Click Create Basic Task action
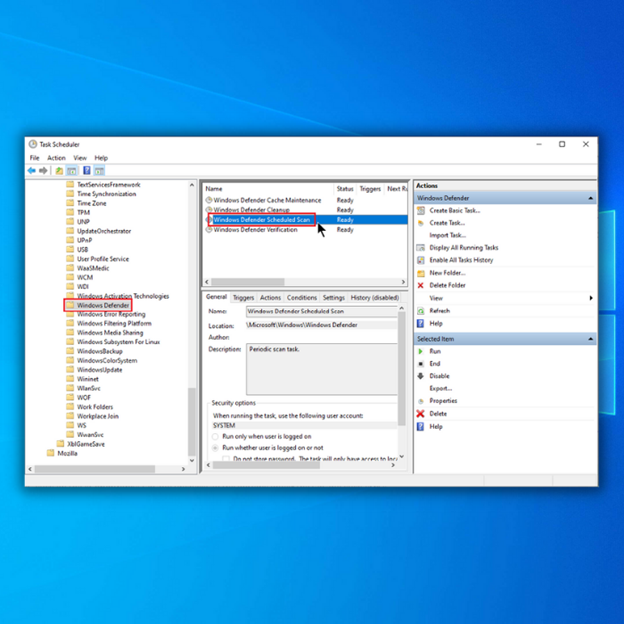 click(x=454, y=211)
